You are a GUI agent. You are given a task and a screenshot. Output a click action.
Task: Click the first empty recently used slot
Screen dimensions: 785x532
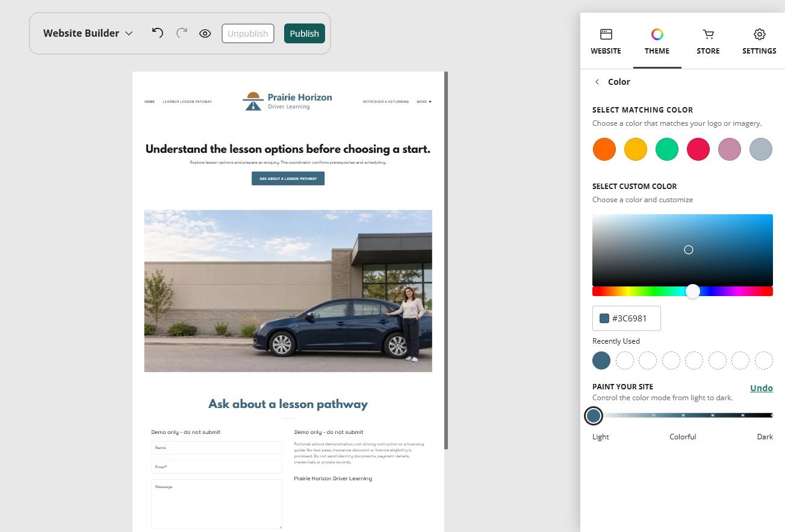pyautogui.click(x=625, y=360)
